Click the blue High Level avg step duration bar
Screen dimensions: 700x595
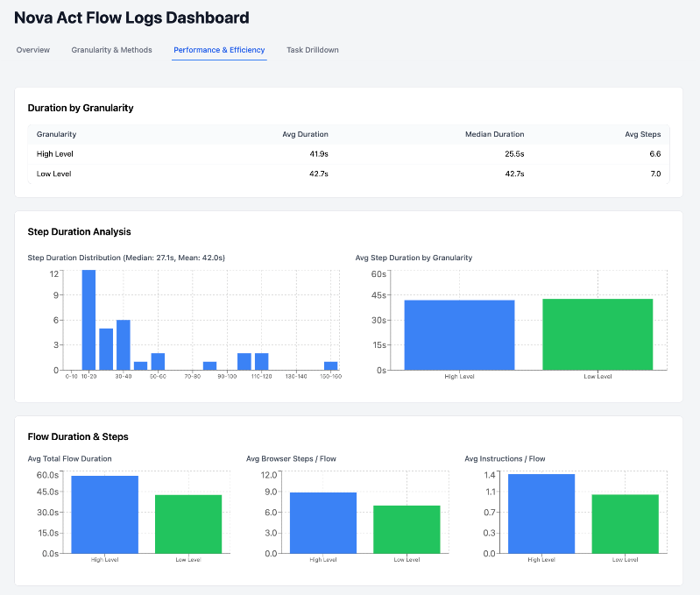click(459, 336)
